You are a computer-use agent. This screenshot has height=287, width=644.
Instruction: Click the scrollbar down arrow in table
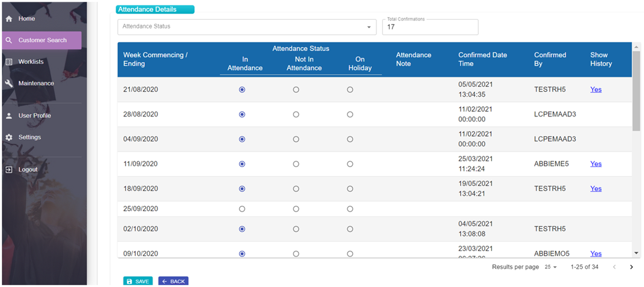(636, 253)
